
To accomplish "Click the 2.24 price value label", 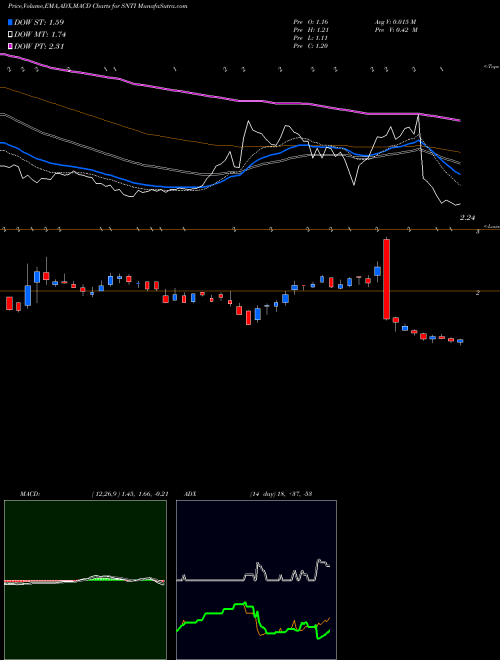I will click(x=467, y=218).
